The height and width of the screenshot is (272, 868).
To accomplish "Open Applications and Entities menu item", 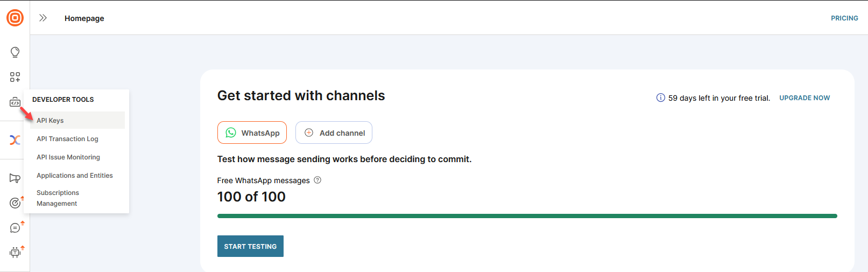I will (x=75, y=176).
